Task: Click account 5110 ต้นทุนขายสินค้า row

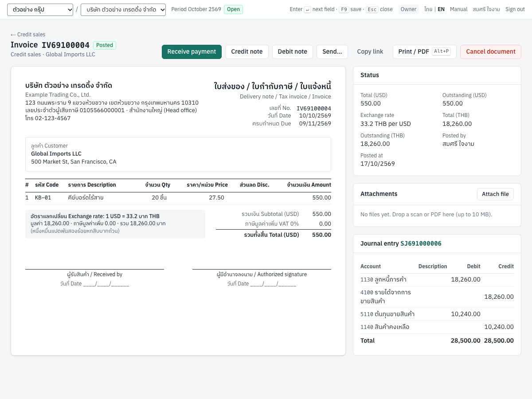Action: click(x=437, y=314)
